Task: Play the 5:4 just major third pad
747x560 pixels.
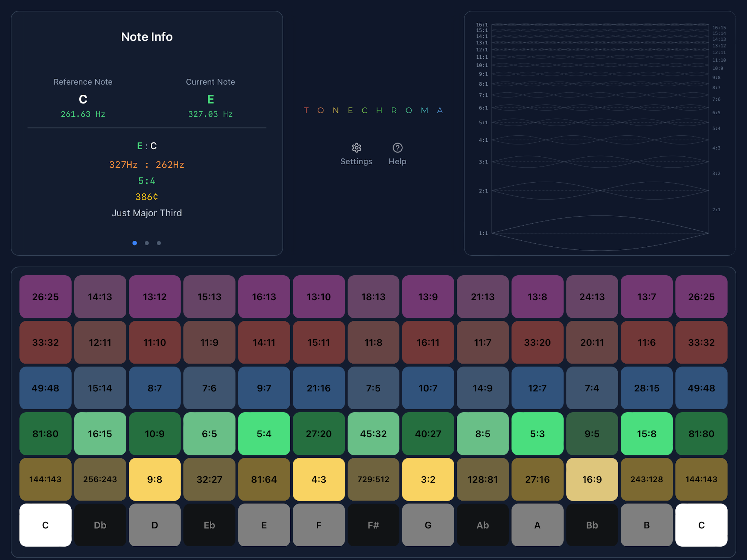Action: click(x=264, y=433)
